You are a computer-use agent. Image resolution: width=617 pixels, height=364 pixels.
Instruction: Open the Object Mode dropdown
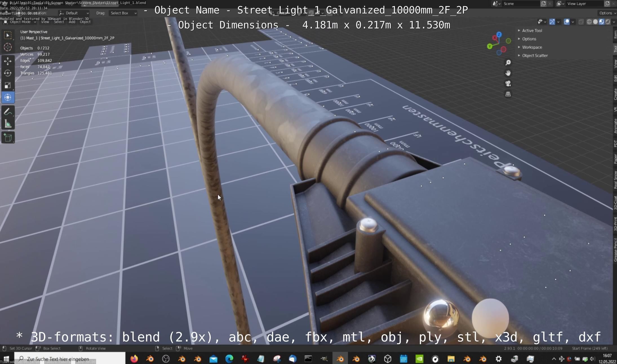point(20,22)
